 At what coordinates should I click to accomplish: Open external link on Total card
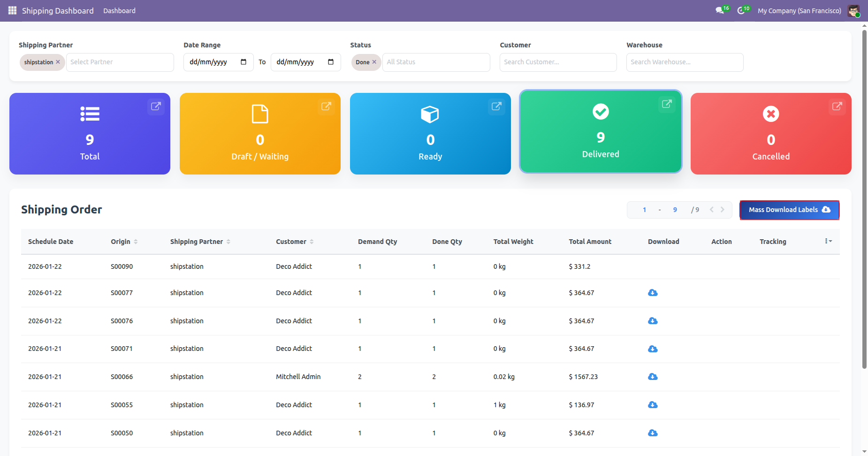[156, 106]
